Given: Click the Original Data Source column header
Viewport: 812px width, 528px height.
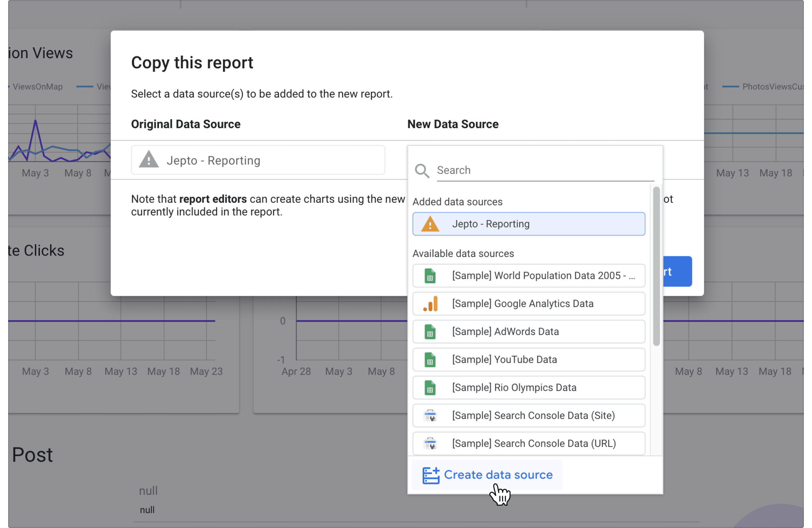Looking at the screenshot, I should coord(186,124).
